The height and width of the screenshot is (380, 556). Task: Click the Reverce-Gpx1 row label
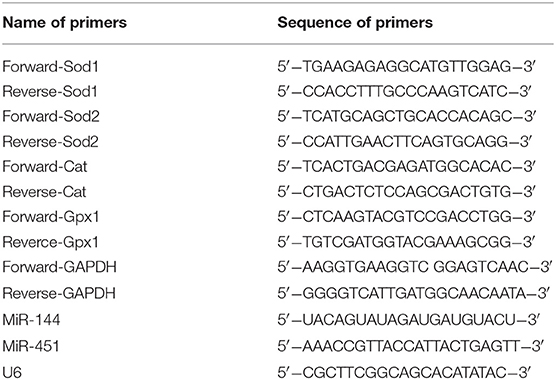pos(50,242)
